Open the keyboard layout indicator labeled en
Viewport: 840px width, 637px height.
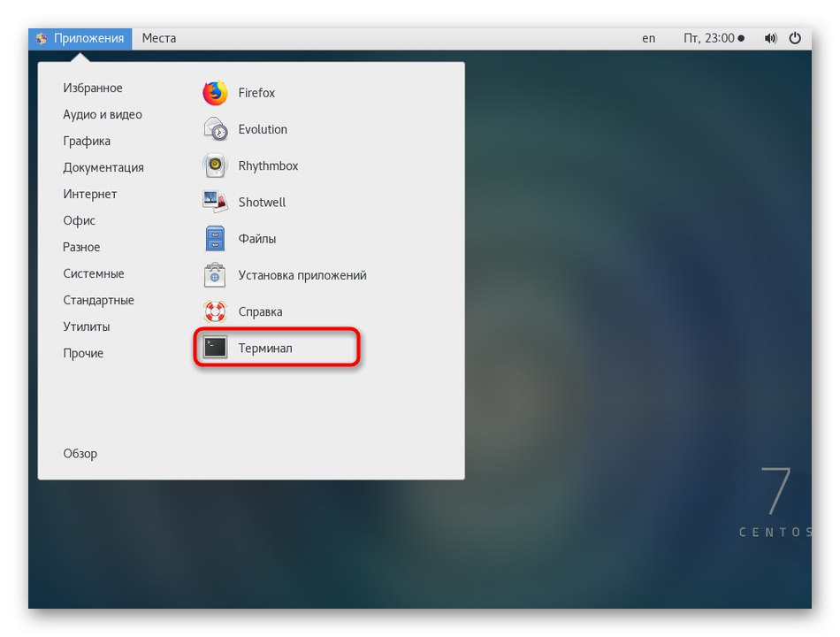(x=648, y=38)
